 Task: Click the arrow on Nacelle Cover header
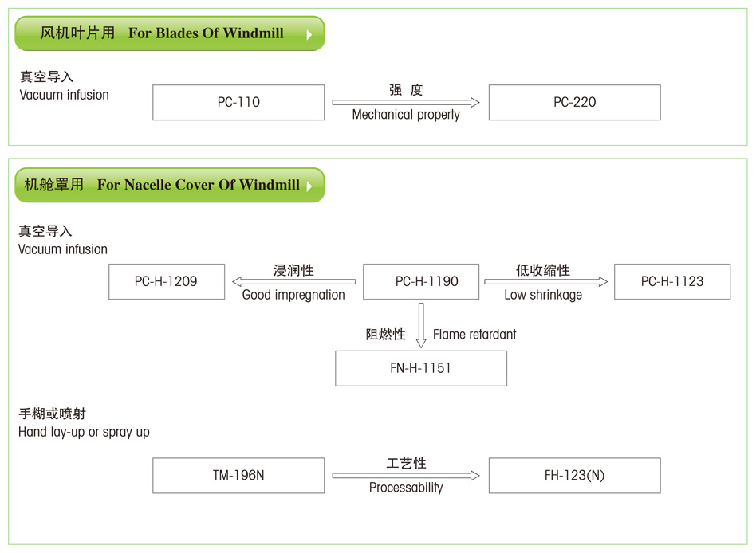pyautogui.click(x=309, y=186)
